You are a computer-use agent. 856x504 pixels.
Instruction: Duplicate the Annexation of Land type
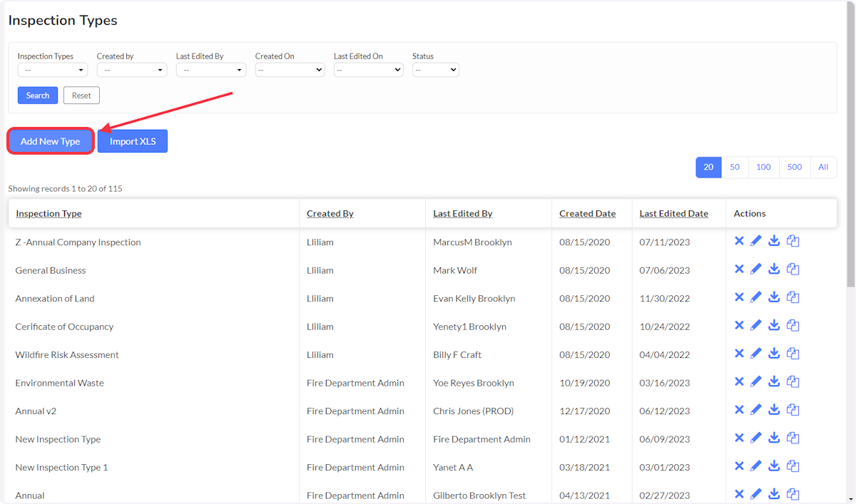point(793,297)
